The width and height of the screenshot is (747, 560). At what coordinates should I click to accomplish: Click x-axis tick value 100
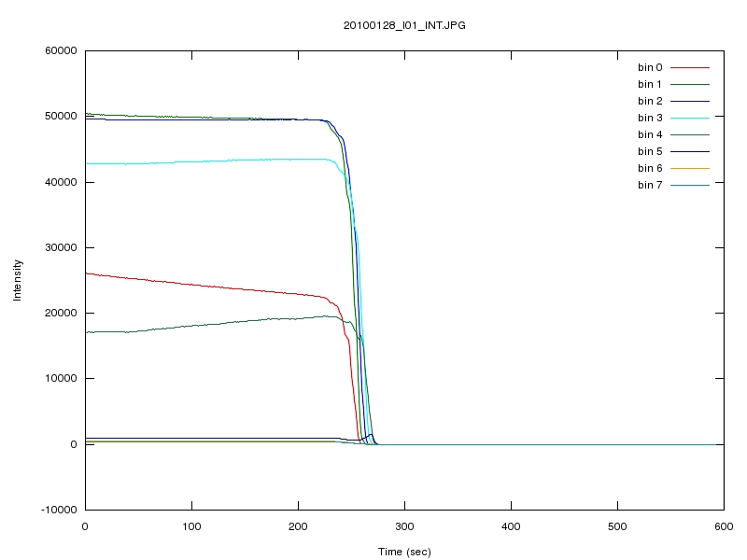pyautogui.click(x=191, y=526)
